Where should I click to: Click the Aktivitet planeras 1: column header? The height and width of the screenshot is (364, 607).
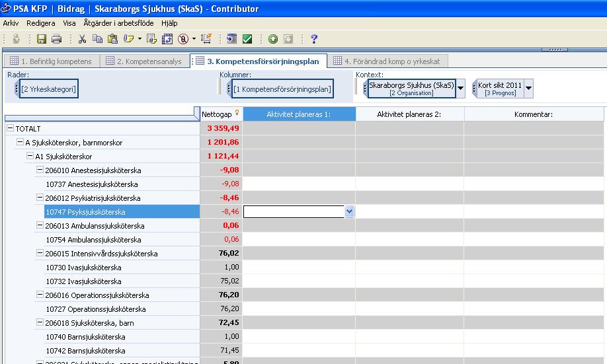[299, 114]
